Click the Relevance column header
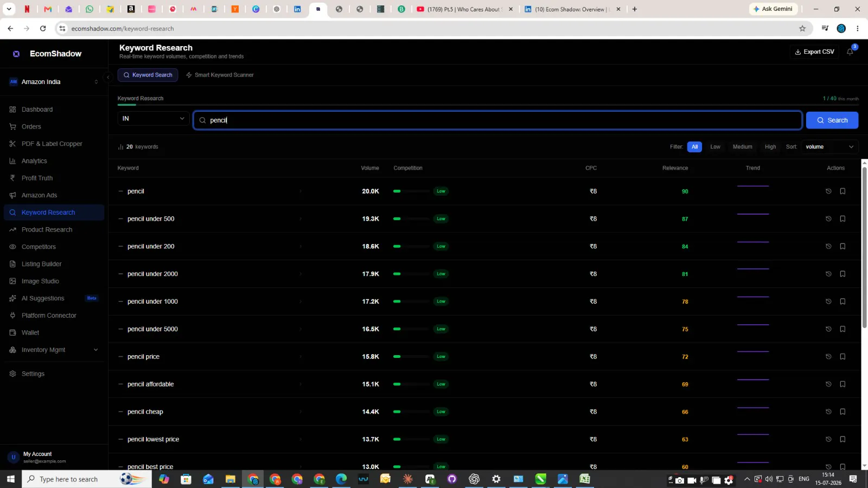Viewport: 868px width, 488px height. [x=675, y=168]
